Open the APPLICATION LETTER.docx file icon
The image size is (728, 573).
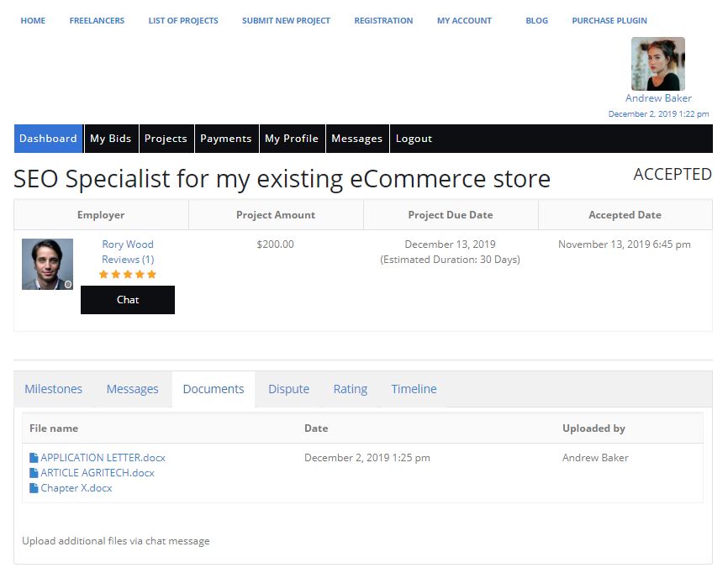34,458
